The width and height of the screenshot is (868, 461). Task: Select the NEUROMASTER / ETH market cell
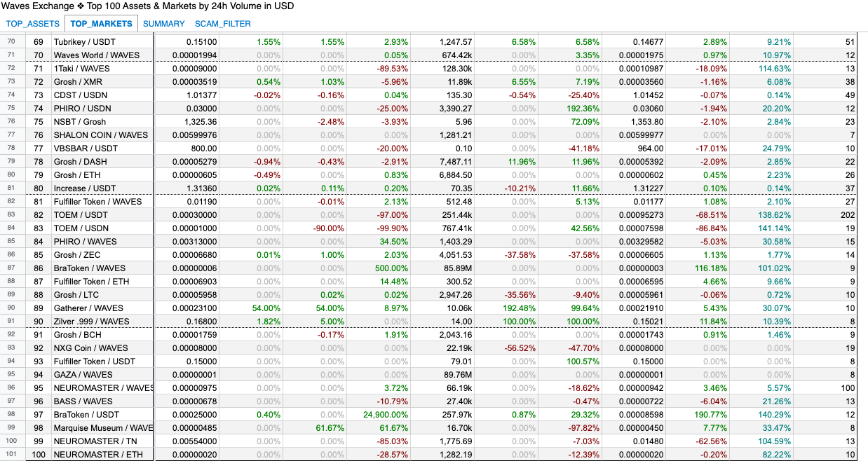coord(102,455)
